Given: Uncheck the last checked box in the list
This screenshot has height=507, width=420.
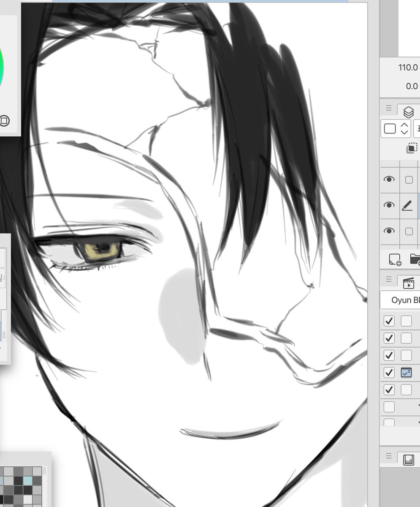Looking at the screenshot, I should (x=389, y=390).
